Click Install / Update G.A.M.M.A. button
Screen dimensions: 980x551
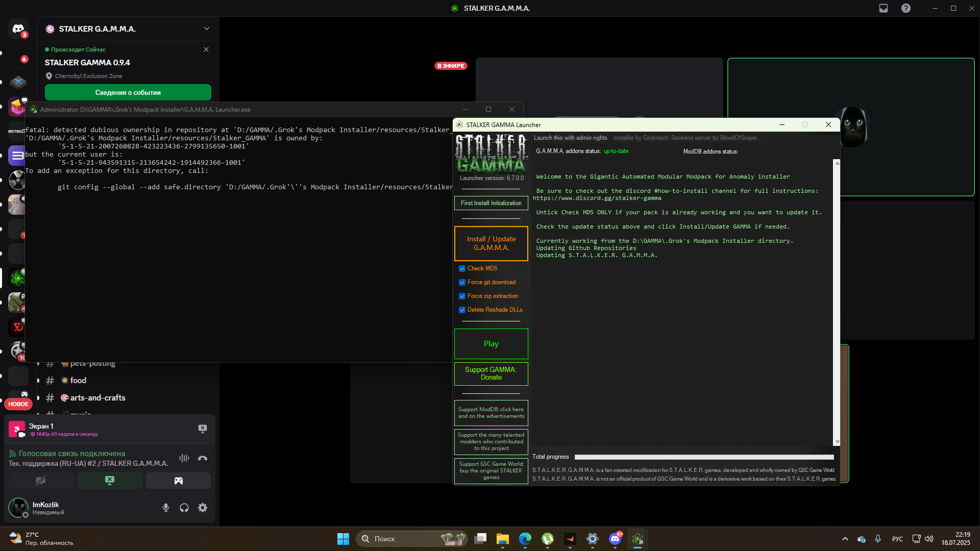(x=491, y=243)
